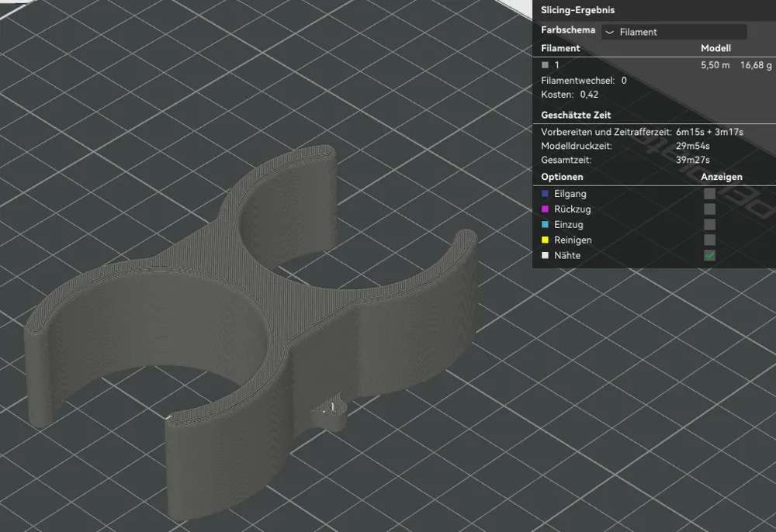This screenshot has width=776, height=532.
Task: Click the Kosten: 0,42 entry
Action: (x=570, y=95)
